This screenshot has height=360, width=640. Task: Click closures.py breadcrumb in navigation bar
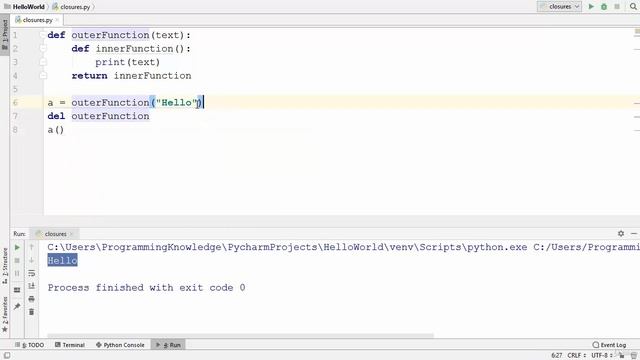coord(71,7)
